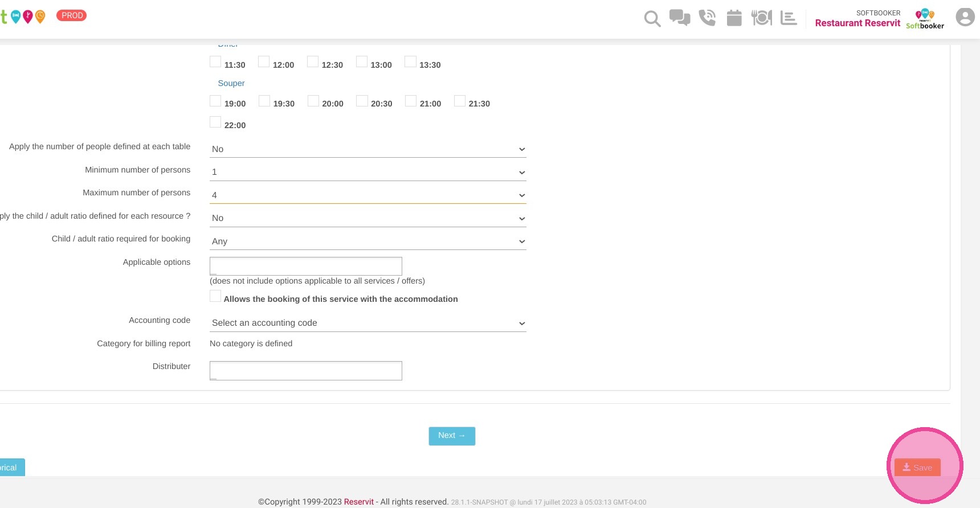Viewport: 980px width, 508px height.
Task: Click the options note '(does not include options...)'
Action: coord(317,281)
